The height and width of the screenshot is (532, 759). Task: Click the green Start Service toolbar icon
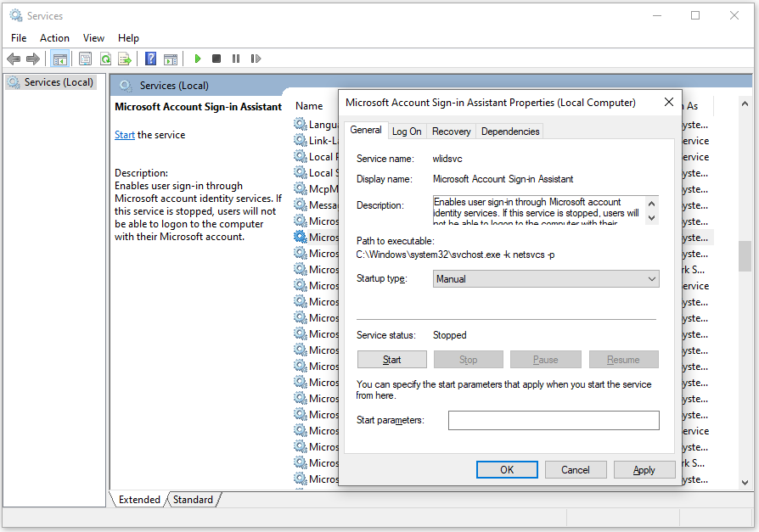click(197, 59)
